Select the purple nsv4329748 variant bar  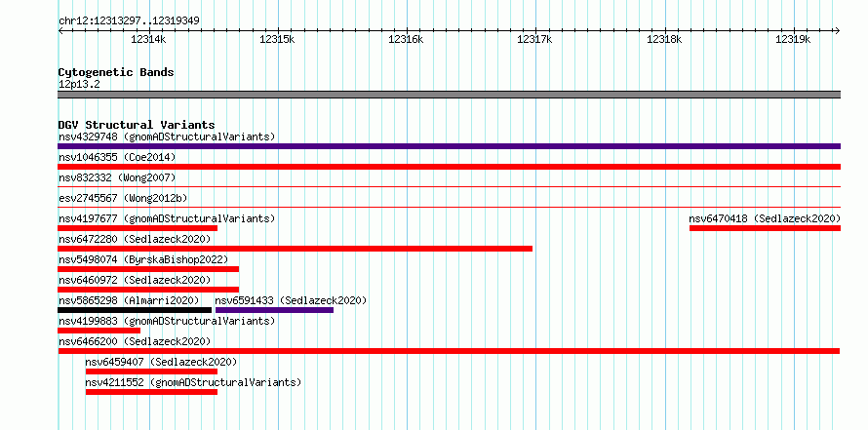point(449,146)
